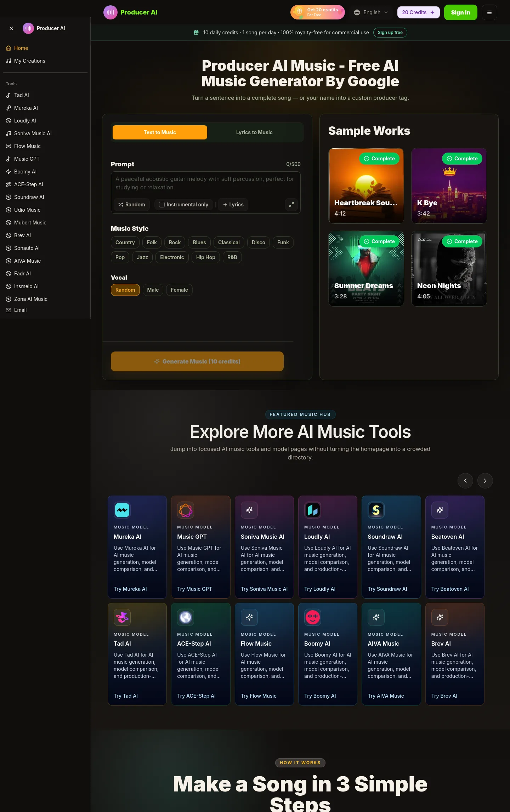Select the Female vocal option

click(179, 290)
